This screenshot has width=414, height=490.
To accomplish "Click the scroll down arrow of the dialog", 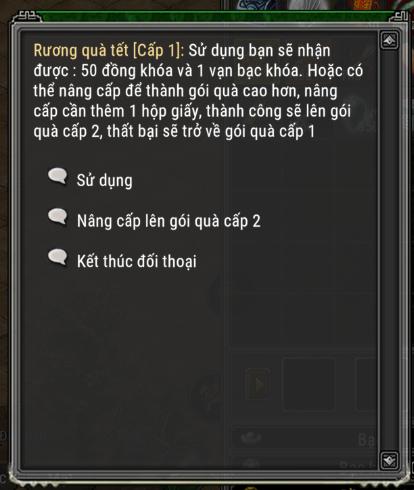I will [389, 461].
